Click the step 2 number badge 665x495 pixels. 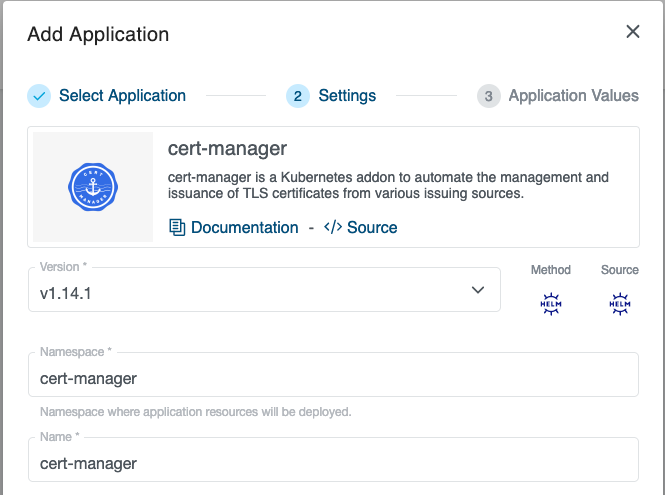(297, 96)
